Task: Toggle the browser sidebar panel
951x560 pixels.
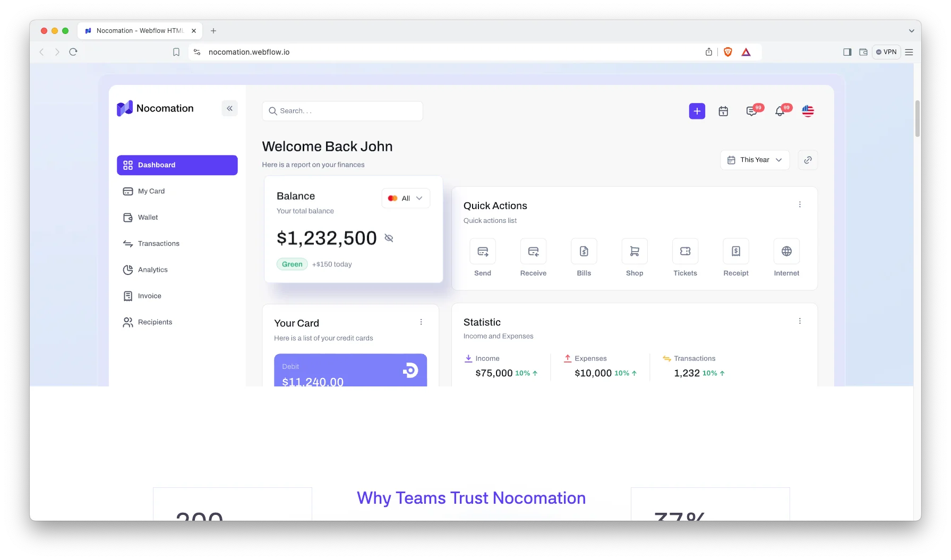Action: 847,52
